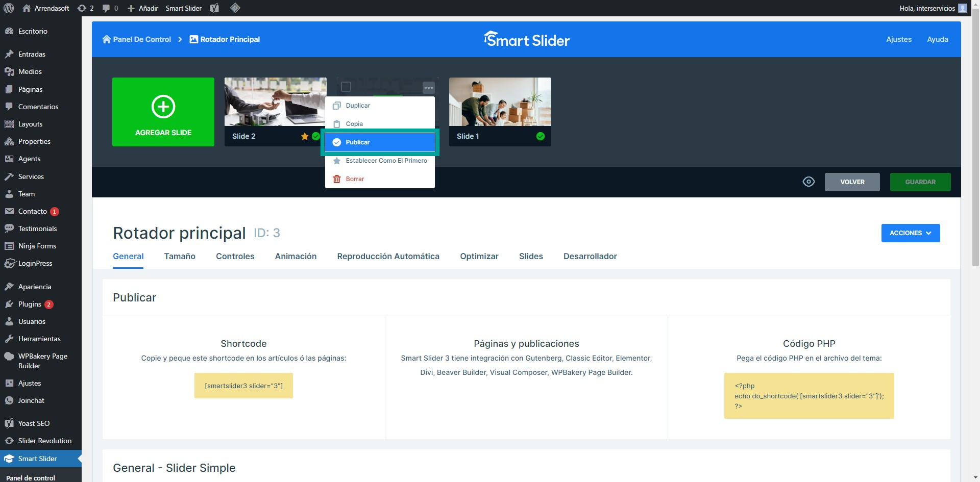Click the preview eye icon
The width and height of the screenshot is (980, 482).
[808, 182]
